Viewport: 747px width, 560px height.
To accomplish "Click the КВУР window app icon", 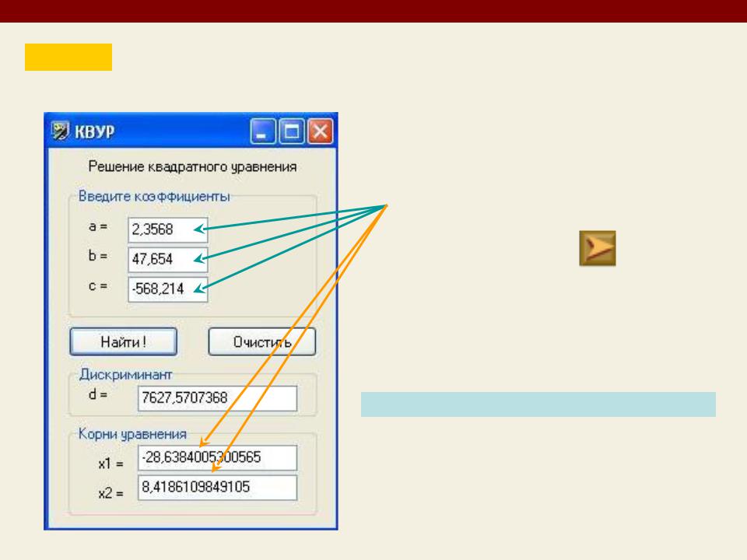I will click(61, 131).
